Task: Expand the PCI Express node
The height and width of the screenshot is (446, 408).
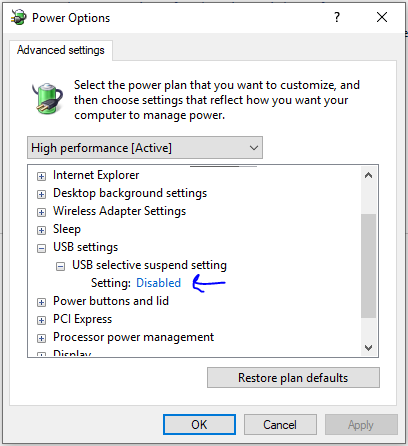Action: 41,320
